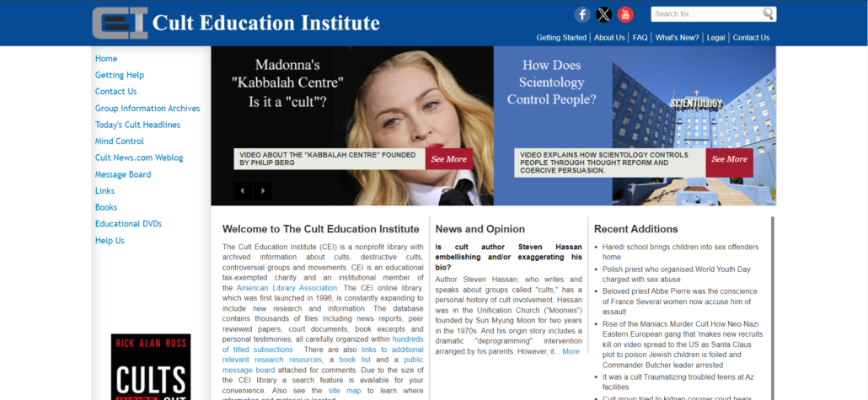Screen dimensions: 868x400
Task: Open Getting Started in top navigation
Action: click(561, 38)
